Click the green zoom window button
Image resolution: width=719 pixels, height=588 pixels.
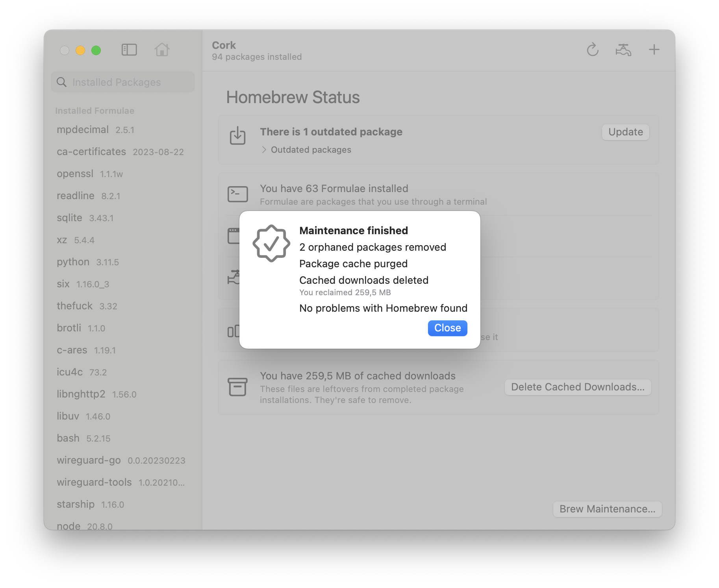[96, 50]
